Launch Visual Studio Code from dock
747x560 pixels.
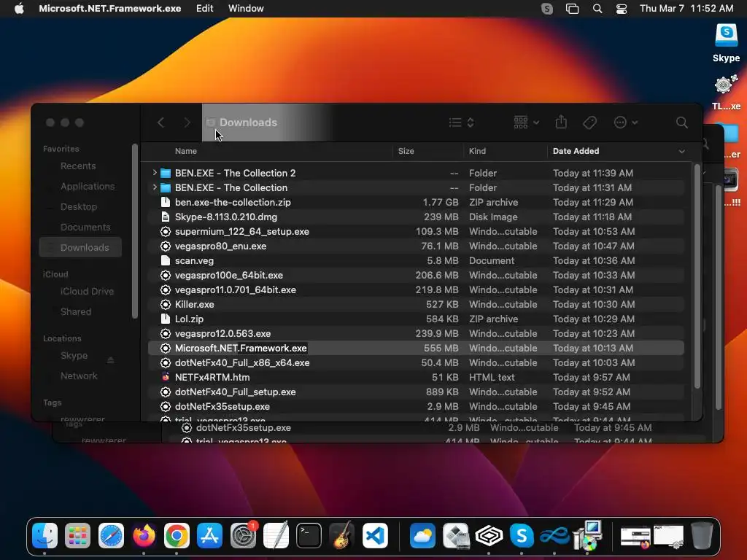tap(375, 536)
